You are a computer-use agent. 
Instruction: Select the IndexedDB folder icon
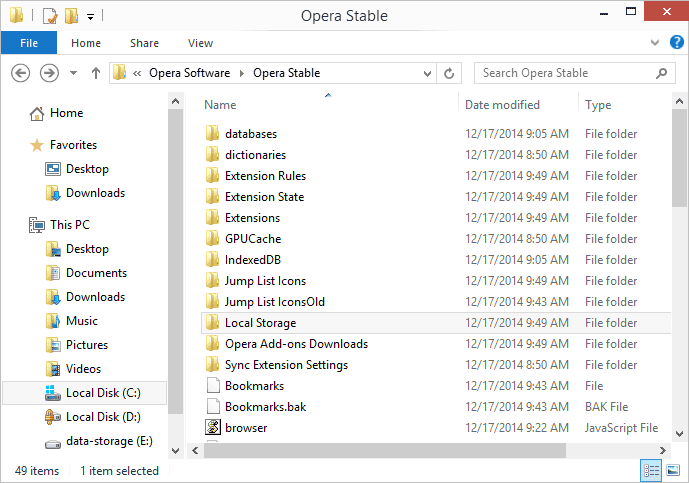click(213, 260)
